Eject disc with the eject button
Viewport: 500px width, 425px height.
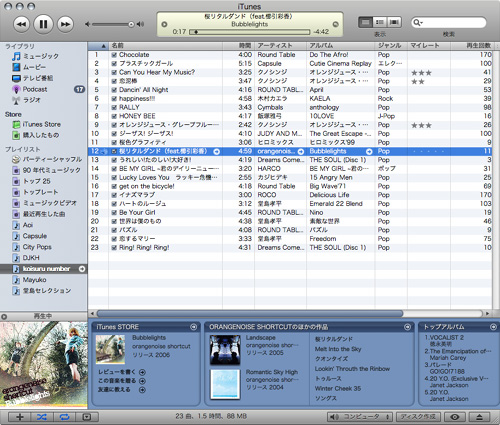[x=479, y=417]
